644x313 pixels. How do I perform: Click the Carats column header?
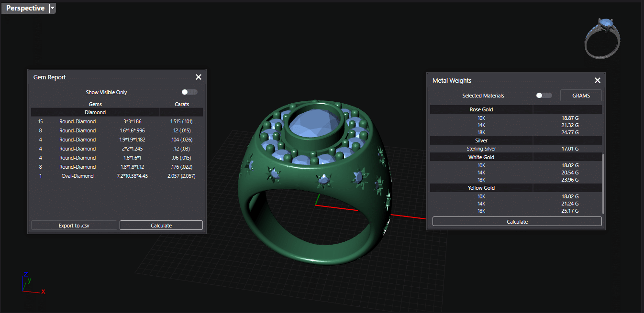[181, 104]
